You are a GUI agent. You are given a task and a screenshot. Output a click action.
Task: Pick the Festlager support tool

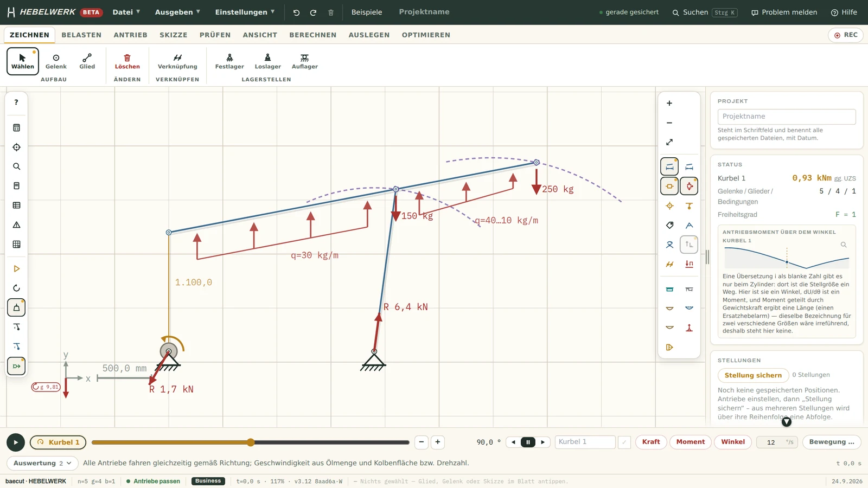click(229, 61)
